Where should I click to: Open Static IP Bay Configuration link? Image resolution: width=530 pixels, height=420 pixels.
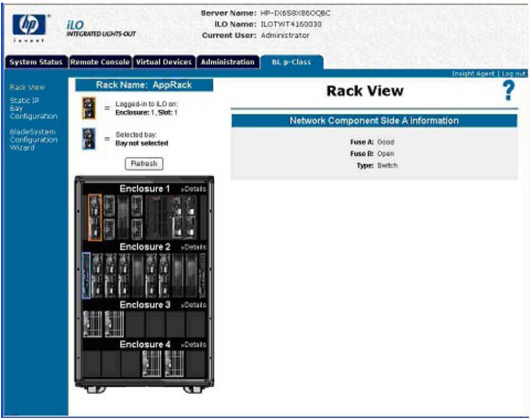(x=33, y=108)
